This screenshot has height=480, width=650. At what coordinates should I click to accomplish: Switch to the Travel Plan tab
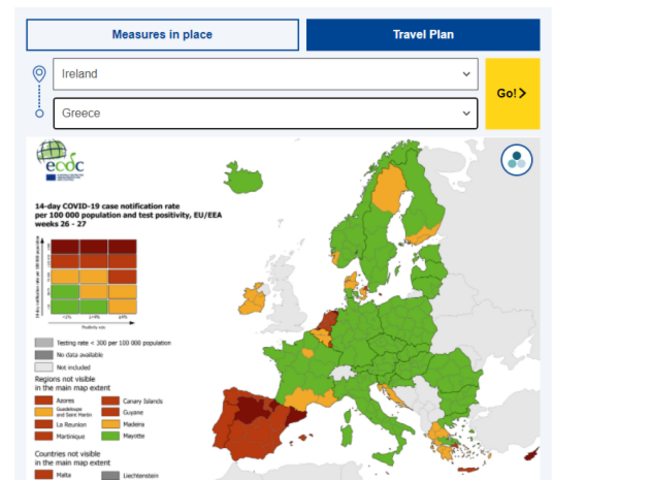tap(423, 35)
